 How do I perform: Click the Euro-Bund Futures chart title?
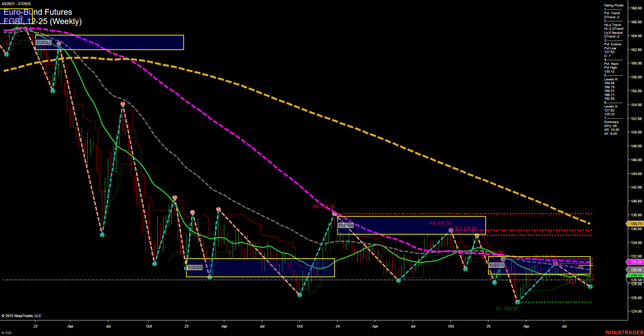pos(38,12)
